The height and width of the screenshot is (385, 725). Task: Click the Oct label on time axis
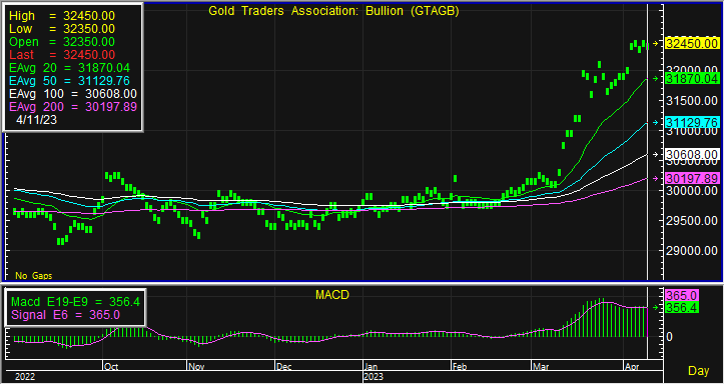click(111, 367)
